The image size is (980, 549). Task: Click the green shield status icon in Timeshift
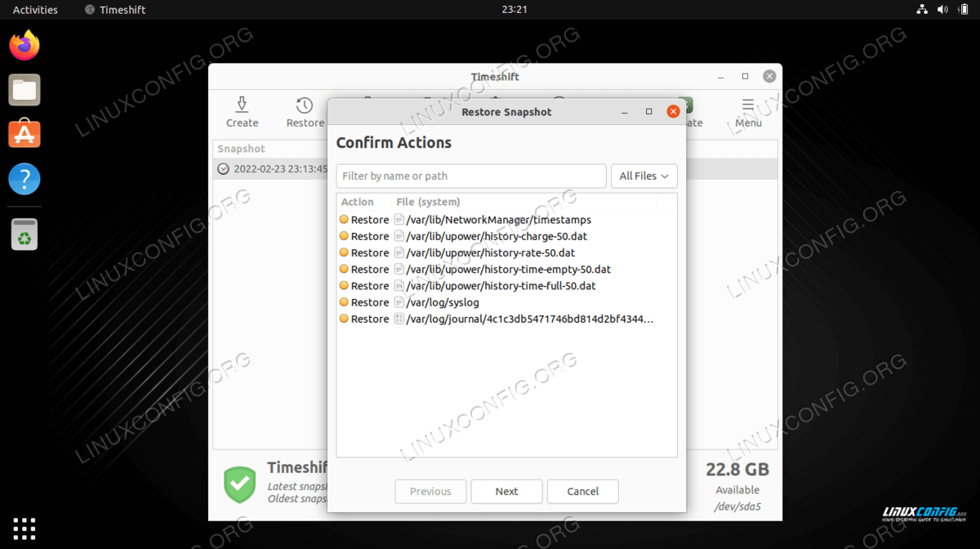coord(240,484)
